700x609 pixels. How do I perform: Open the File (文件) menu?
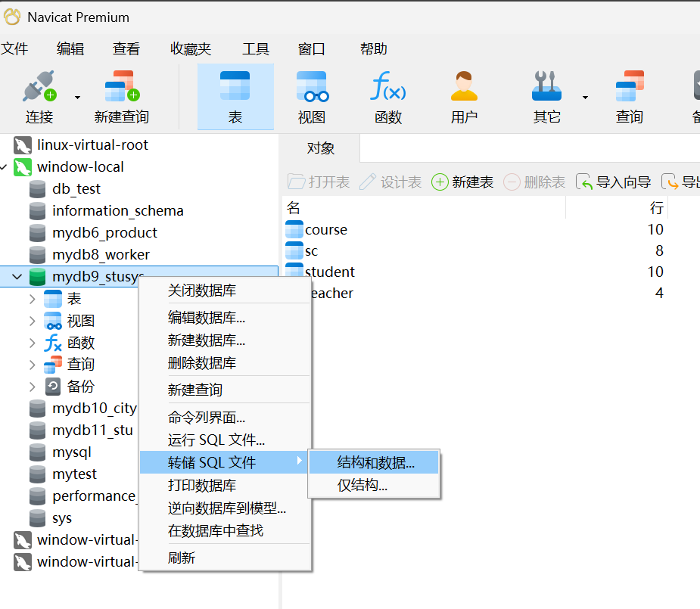tap(14, 48)
